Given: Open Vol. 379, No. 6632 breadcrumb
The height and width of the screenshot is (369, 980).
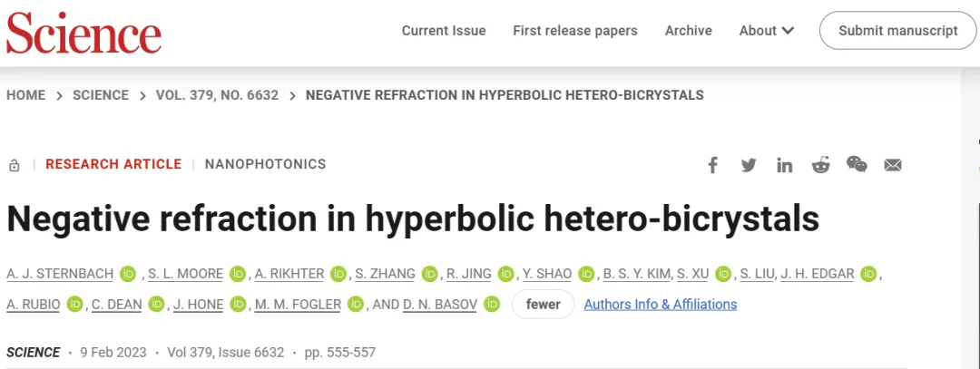Looking at the screenshot, I should click(217, 95).
